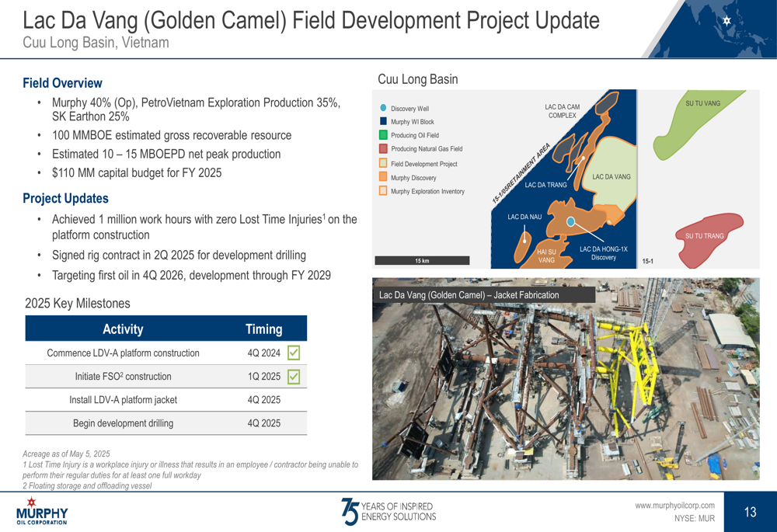Click the Cuu Long Basin map title
Viewport: 777px width, 532px height.
(x=418, y=79)
